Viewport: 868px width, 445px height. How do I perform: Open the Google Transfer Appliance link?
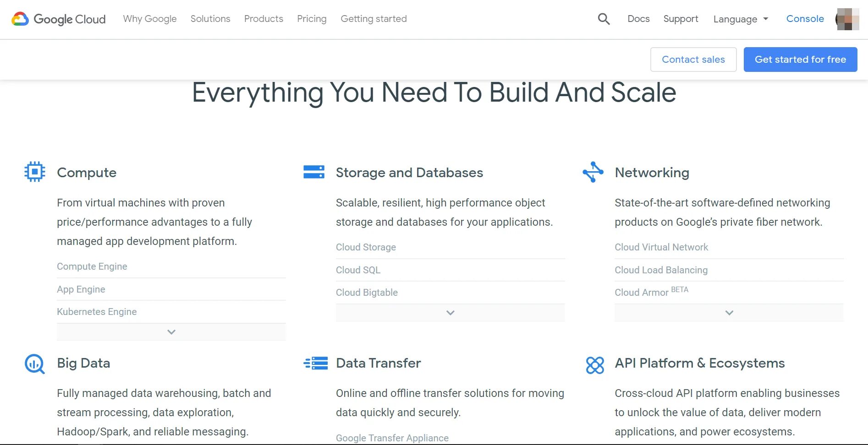(x=392, y=438)
